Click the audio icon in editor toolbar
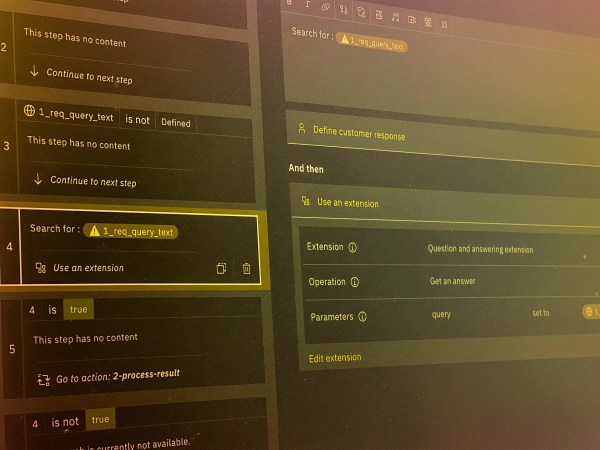600x450 pixels. pos(396,16)
